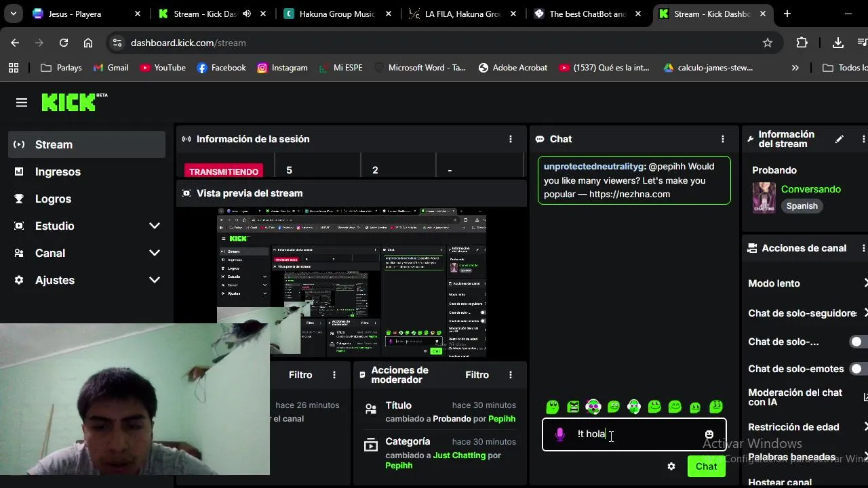Click Just Chatting link in the Categoría row
Image resolution: width=868 pixels, height=488 pixels.
pyautogui.click(x=459, y=455)
